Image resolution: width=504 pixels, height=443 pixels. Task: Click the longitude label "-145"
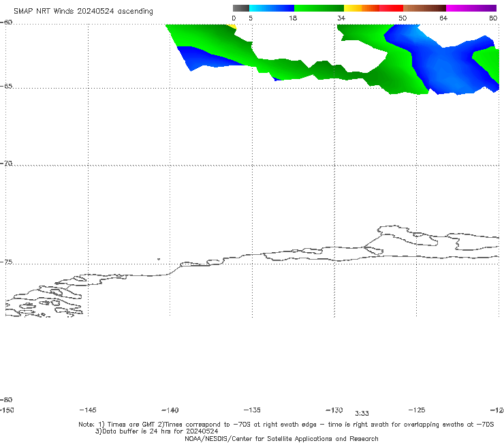click(88, 410)
